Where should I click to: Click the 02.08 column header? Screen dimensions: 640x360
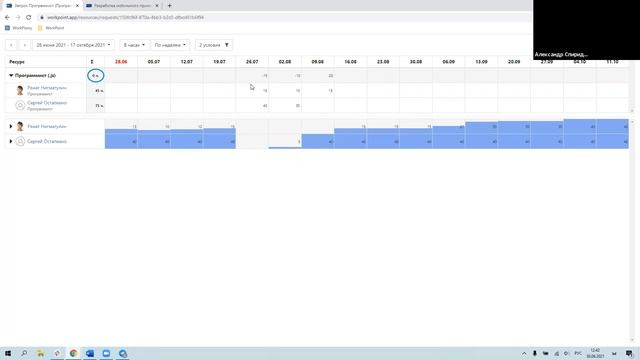285,62
